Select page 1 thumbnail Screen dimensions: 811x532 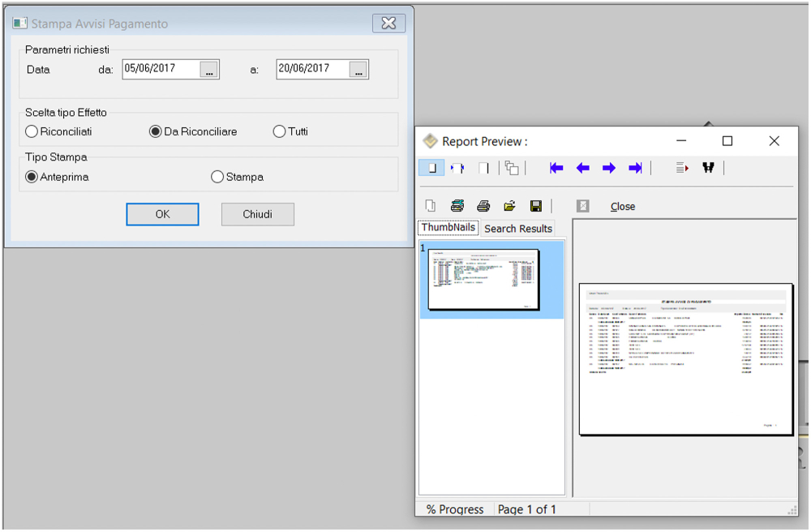coord(483,280)
